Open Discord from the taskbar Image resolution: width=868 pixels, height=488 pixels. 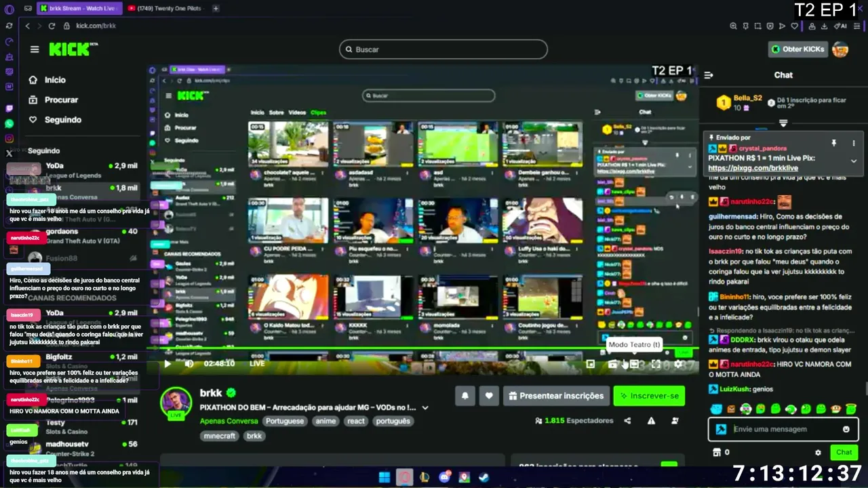coord(445,477)
